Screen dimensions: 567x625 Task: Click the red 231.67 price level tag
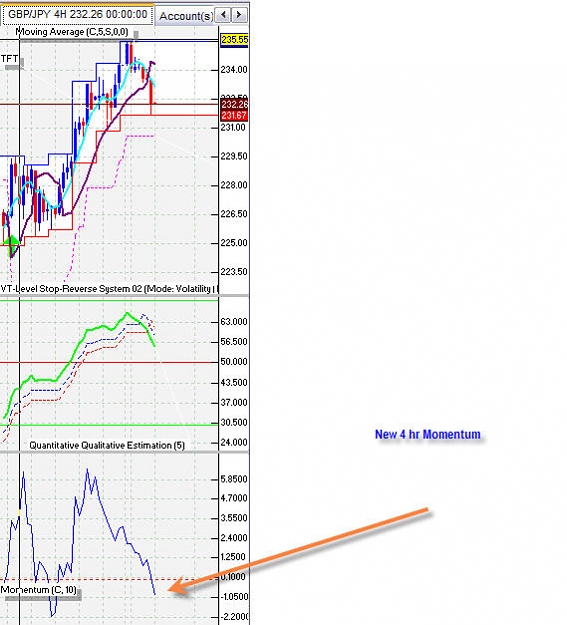coord(234,116)
